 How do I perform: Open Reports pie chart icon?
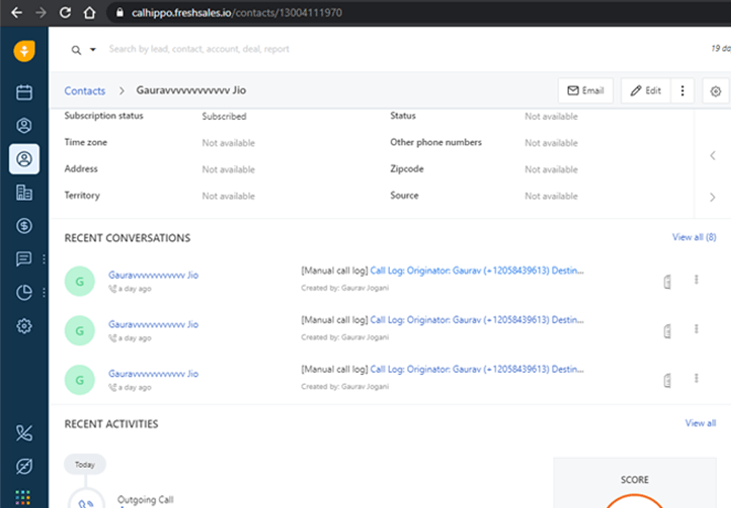[x=24, y=293]
